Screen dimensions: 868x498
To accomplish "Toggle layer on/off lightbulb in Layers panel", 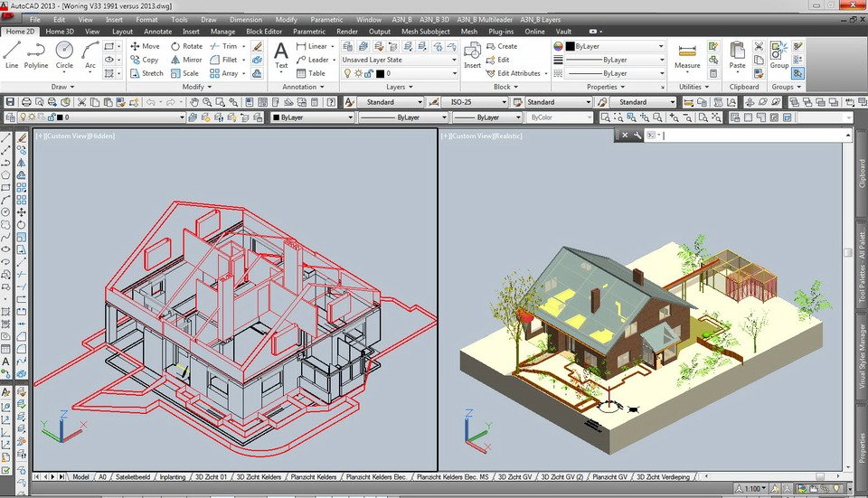I will point(347,74).
